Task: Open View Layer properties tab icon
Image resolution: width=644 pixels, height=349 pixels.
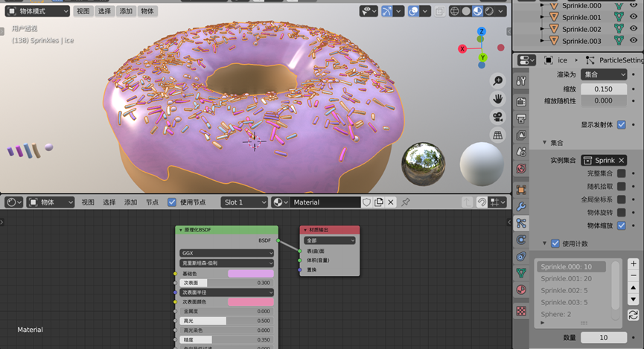Action: (x=521, y=135)
